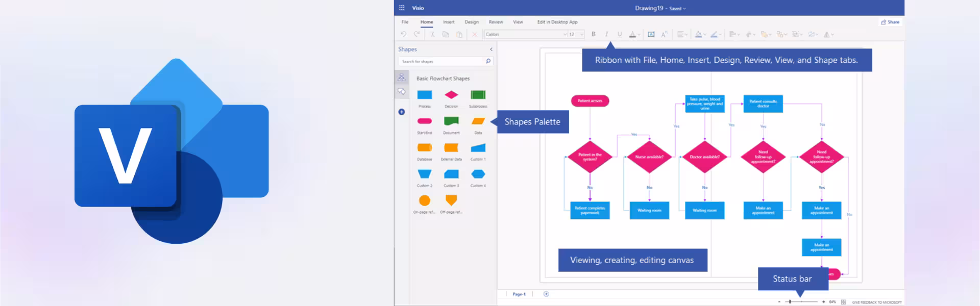Cut selection with the scissors icon
980x306 pixels.
coord(432,34)
